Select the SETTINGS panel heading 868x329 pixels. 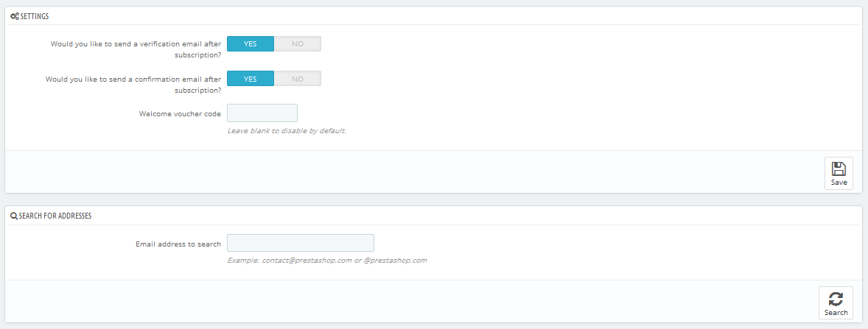[x=35, y=17]
